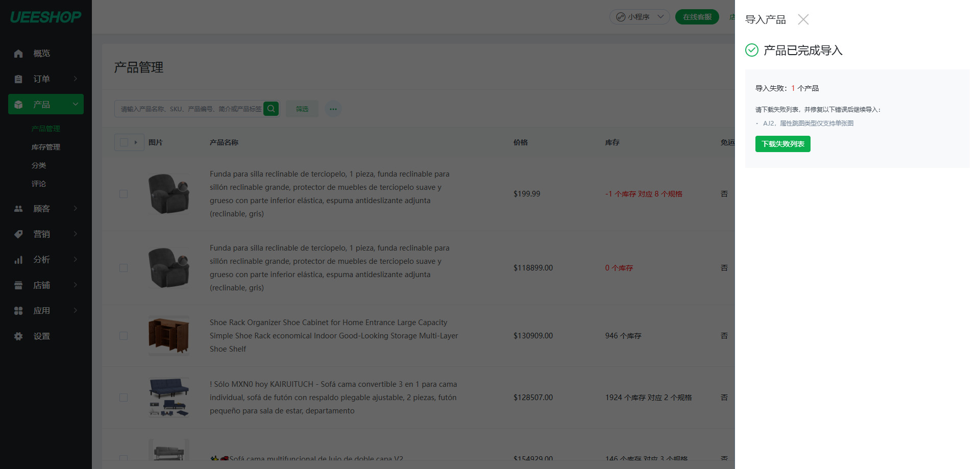This screenshot has height=469, width=980.
Task: Open the three-dot more actions button
Action: [x=333, y=109]
